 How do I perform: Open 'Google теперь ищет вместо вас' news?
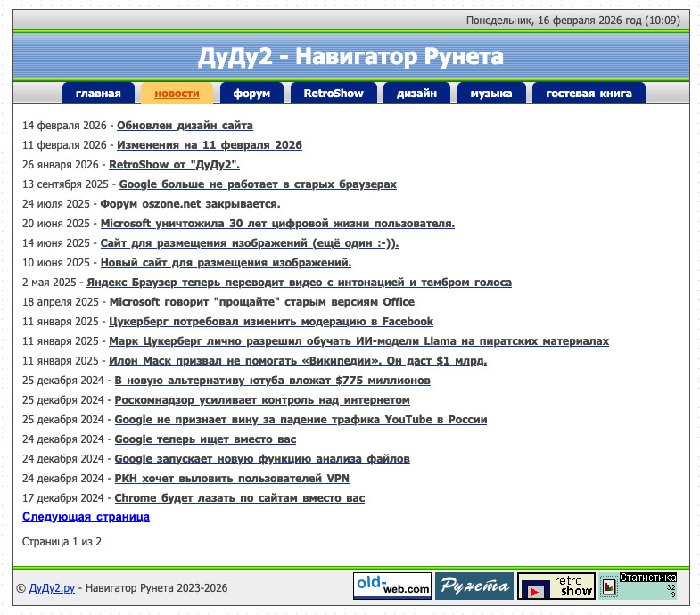point(205,439)
